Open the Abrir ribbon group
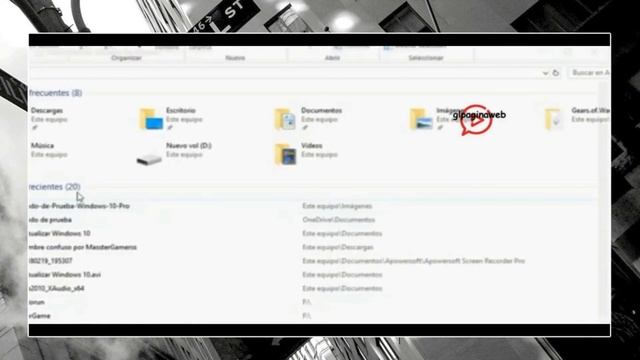Image resolution: width=640 pixels, height=360 pixels. click(332, 58)
